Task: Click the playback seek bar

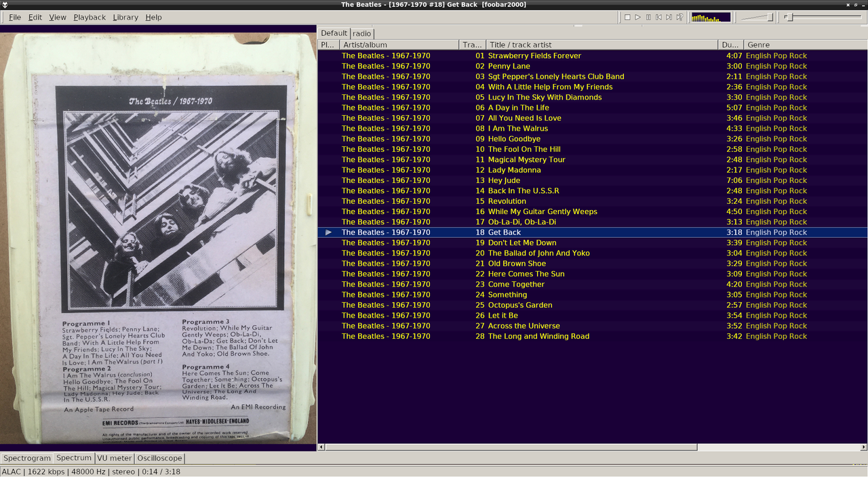Action: point(824,17)
